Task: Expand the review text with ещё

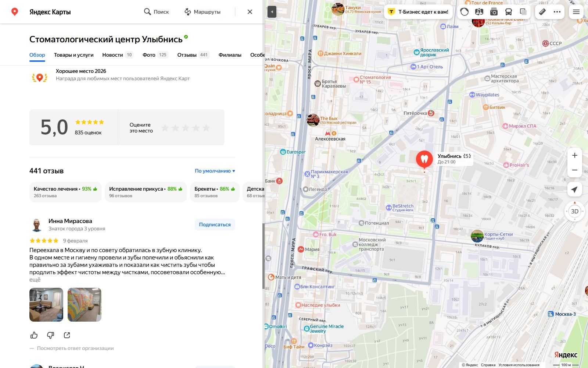Action: (x=35, y=280)
